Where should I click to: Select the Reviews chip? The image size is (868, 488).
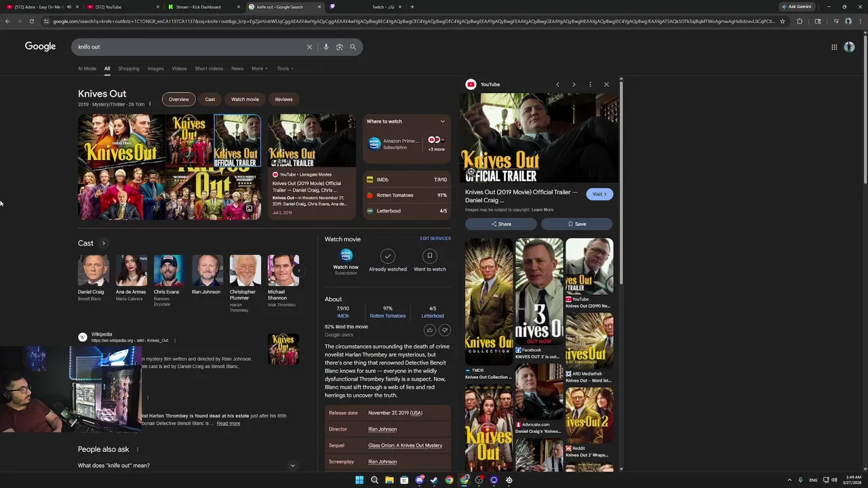[x=283, y=100]
